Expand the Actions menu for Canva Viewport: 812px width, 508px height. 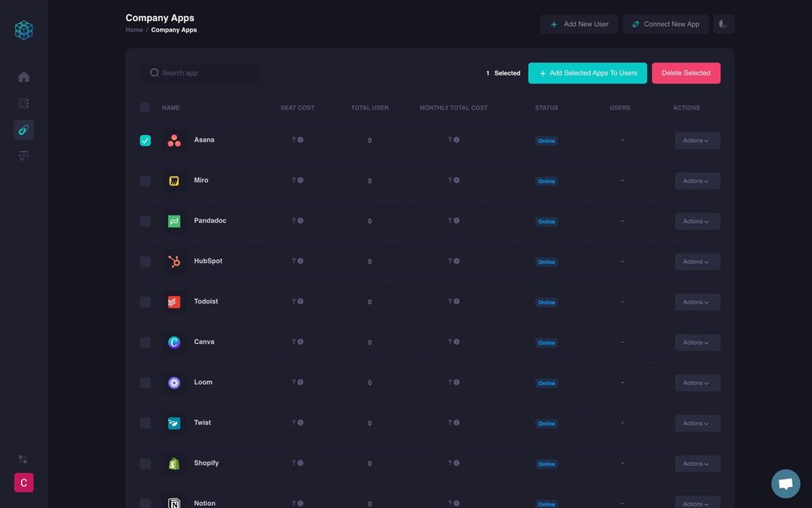point(697,342)
